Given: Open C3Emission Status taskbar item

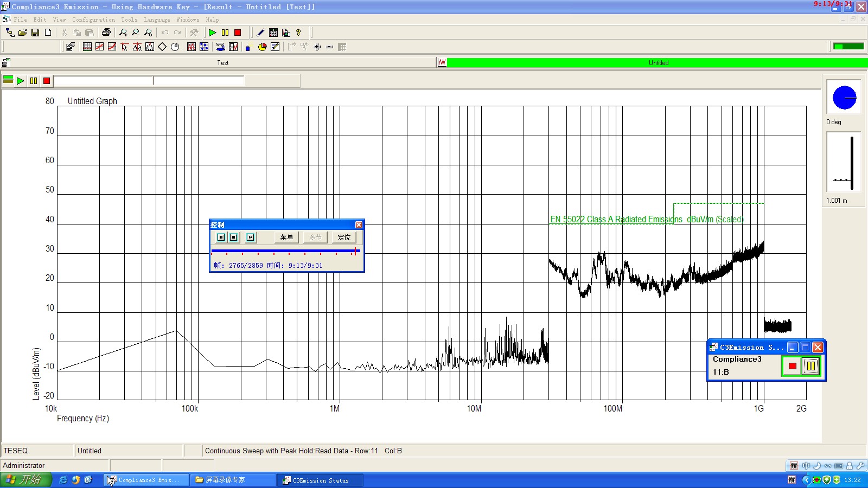Looking at the screenshot, I should (x=321, y=480).
